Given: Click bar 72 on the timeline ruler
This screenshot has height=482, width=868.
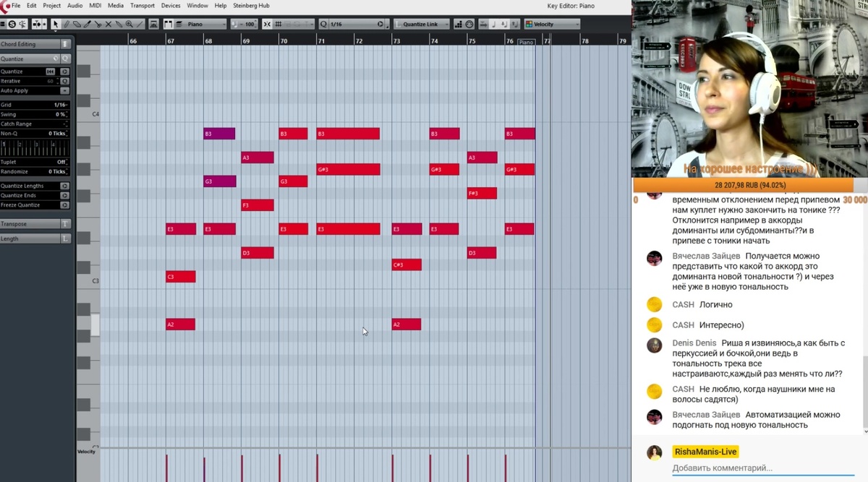Looking at the screenshot, I should pyautogui.click(x=359, y=41).
